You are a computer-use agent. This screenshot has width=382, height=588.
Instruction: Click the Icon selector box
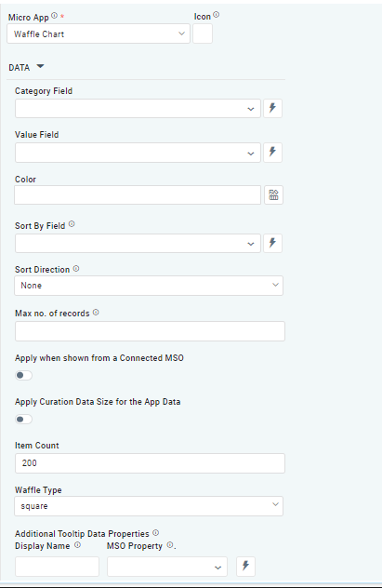[203, 33]
